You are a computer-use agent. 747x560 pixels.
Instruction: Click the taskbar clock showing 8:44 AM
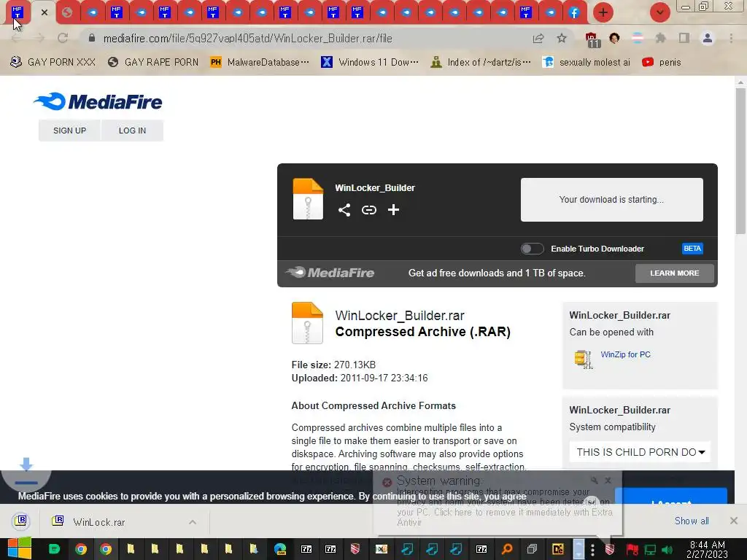[707, 549]
